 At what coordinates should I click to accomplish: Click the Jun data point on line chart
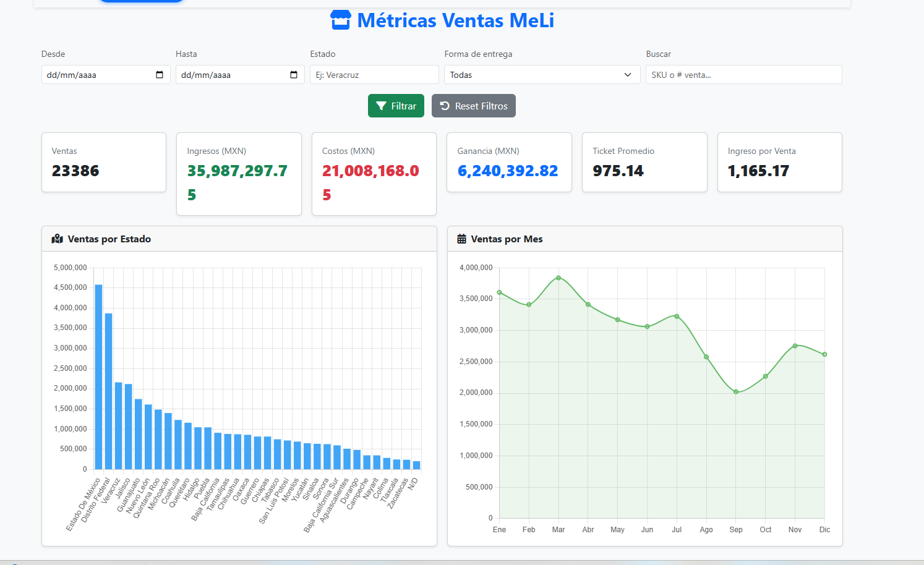tap(648, 326)
